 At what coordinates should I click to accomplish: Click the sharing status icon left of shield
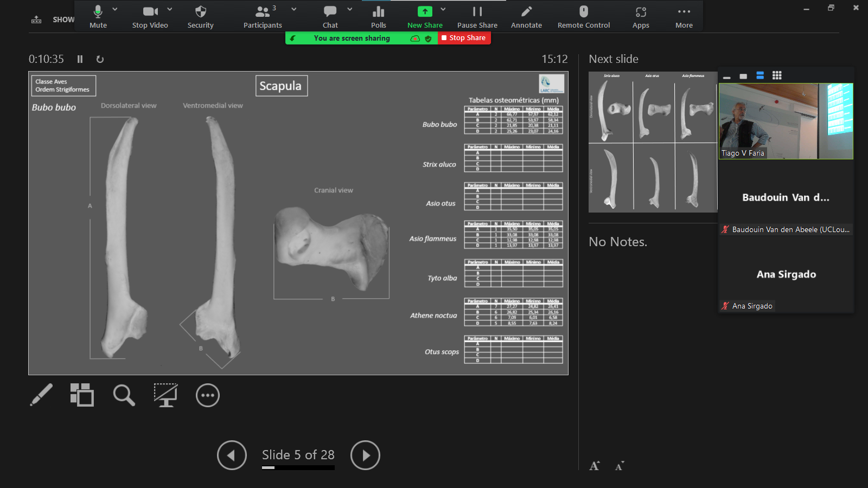pyautogui.click(x=415, y=38)
